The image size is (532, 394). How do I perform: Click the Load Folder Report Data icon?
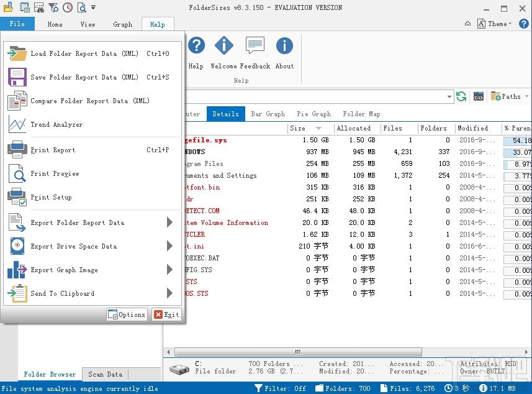[17, 53]
